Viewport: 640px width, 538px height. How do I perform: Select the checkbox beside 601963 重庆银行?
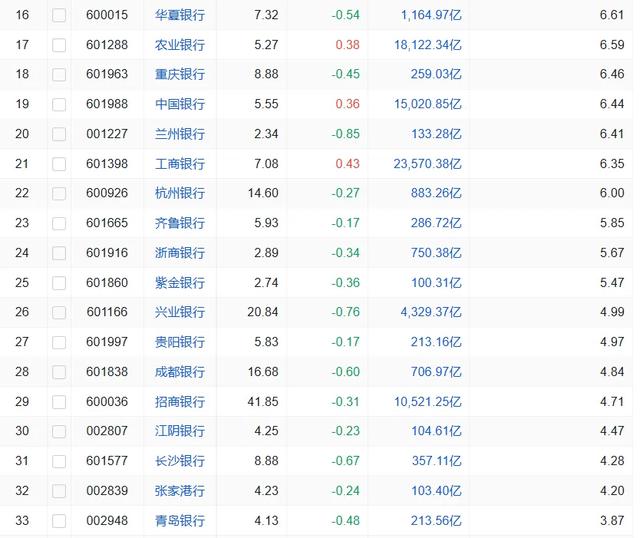[59, 75]
